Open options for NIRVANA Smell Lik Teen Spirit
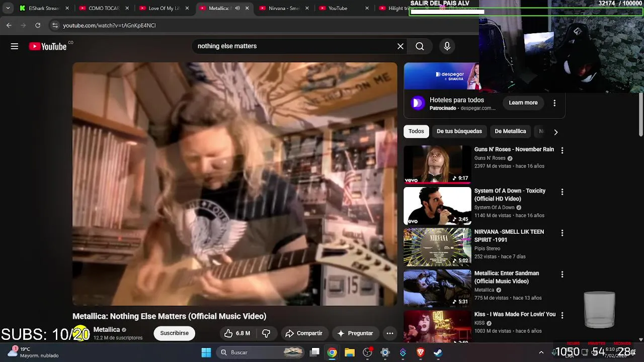Screen dimensions: 644x362 tap(562, 233)
